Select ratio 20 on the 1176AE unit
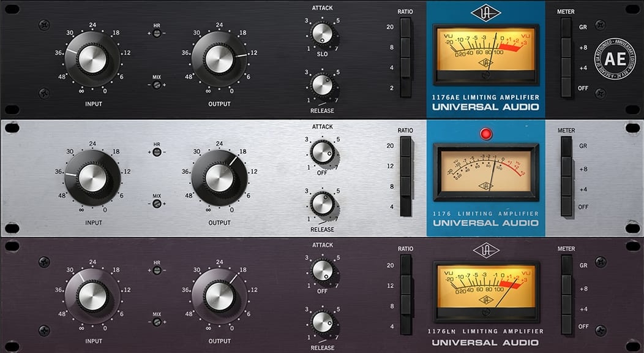 coord(405,28)
